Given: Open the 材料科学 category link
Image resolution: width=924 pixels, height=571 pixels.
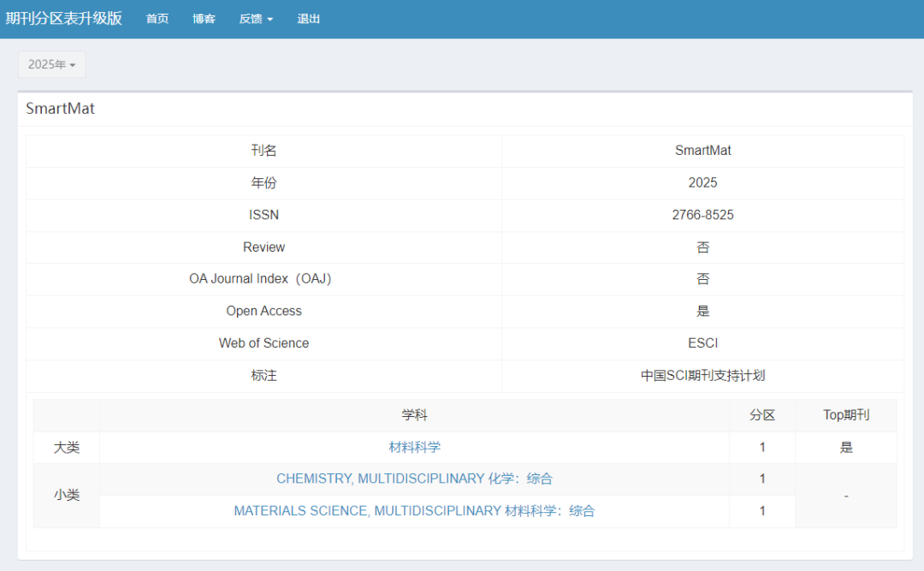Looking at the screenshot, I should tap(414, 447).
